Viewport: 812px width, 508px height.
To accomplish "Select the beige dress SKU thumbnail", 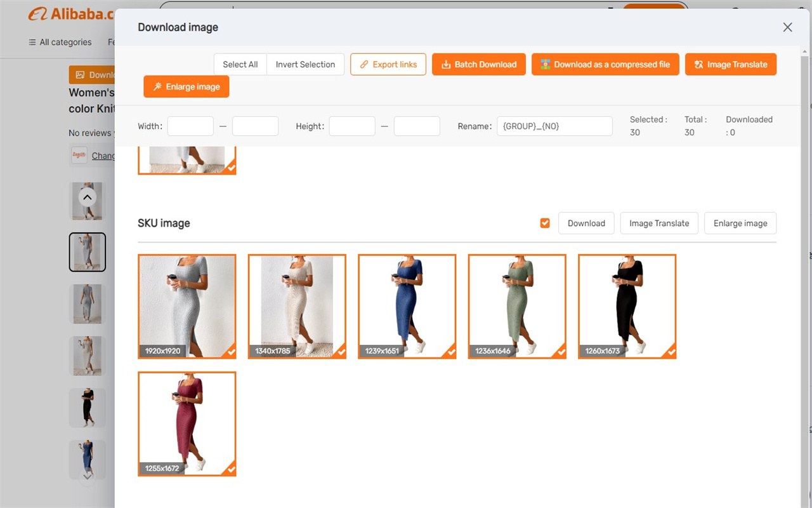I will (x=297, y=306).
